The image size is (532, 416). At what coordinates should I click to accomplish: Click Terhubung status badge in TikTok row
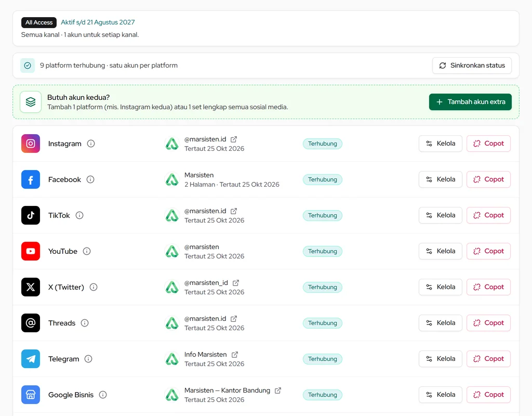pyautogui.click(x=322, y=215)
